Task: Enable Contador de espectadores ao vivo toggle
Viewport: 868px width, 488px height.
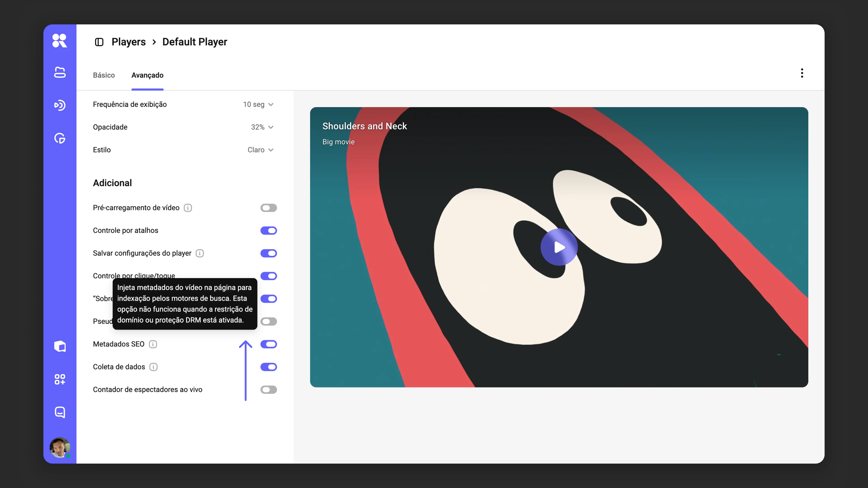Action: 269,390
